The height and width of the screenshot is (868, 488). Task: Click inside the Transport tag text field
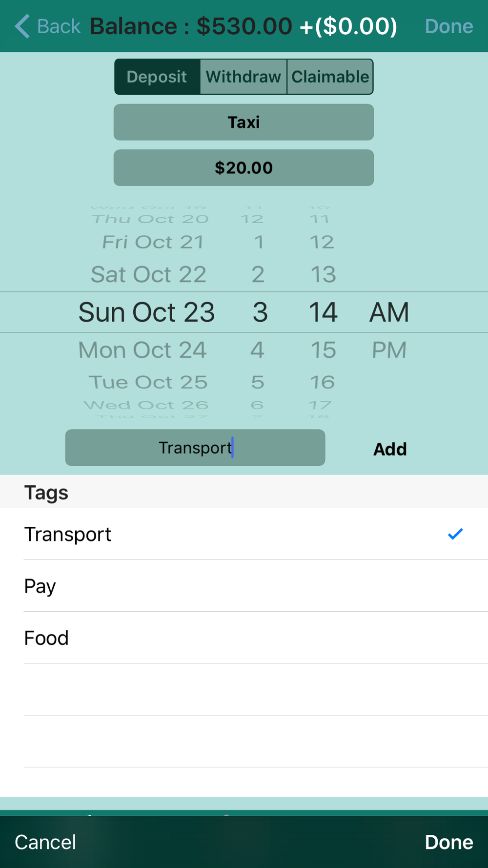click(x=195, y=448)
